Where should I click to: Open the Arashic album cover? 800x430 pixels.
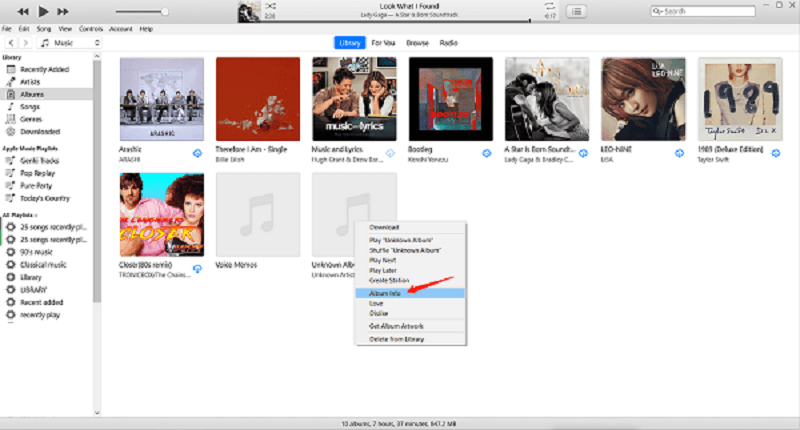pos(162,99)
